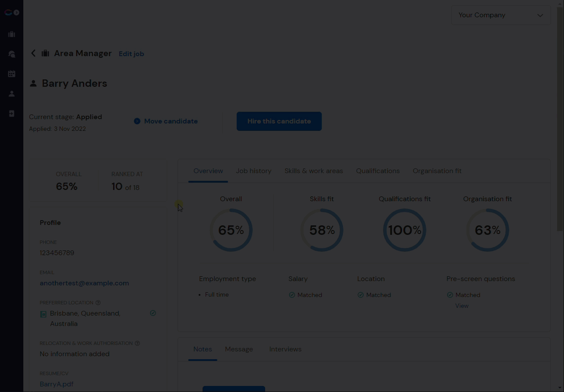
Task: Click the Salary Matched check icon
Action: (292, 295)
